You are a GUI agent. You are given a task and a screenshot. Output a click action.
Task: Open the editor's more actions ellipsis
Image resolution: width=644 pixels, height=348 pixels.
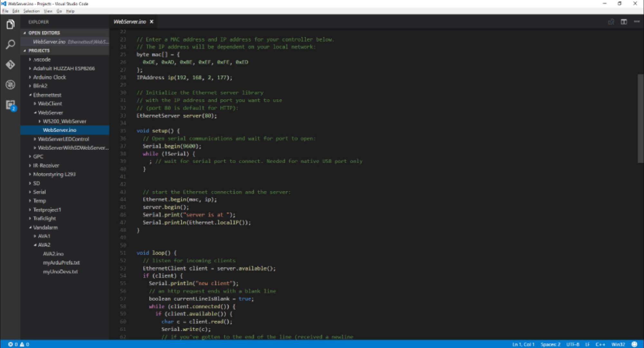coord(637,22)
